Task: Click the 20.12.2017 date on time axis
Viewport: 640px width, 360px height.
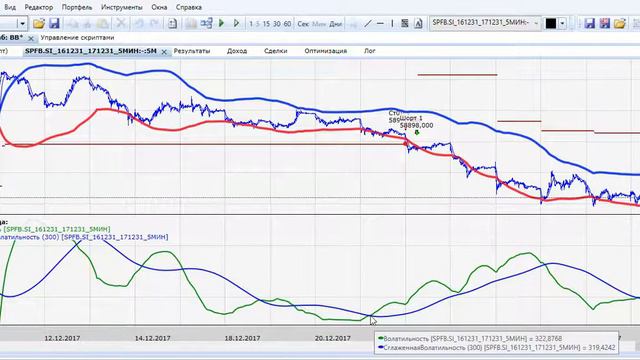Action: [x=332, y=338]
